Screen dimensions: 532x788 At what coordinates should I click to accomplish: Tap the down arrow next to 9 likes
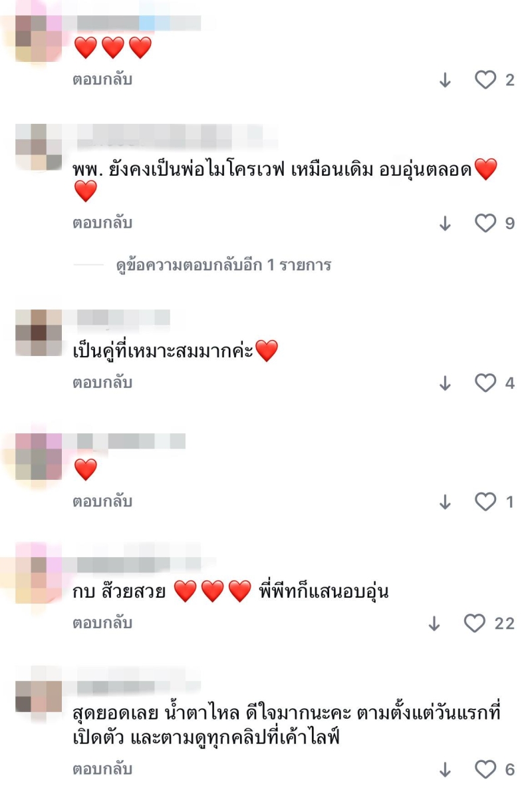tap(445, 224)
